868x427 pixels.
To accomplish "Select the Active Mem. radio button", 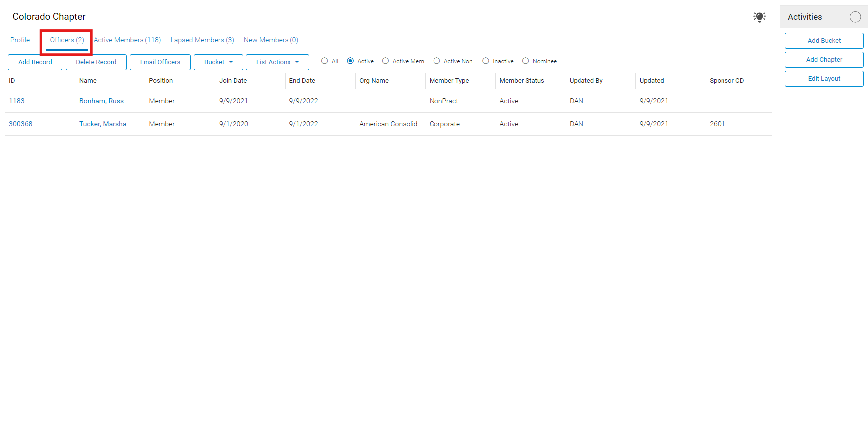I will [386, 61].
